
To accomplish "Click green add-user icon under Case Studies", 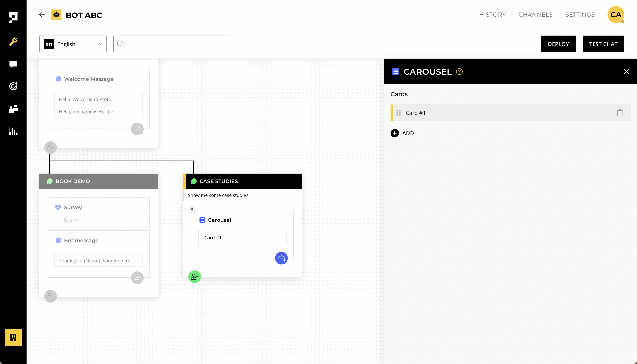I will tap(194, 276).
